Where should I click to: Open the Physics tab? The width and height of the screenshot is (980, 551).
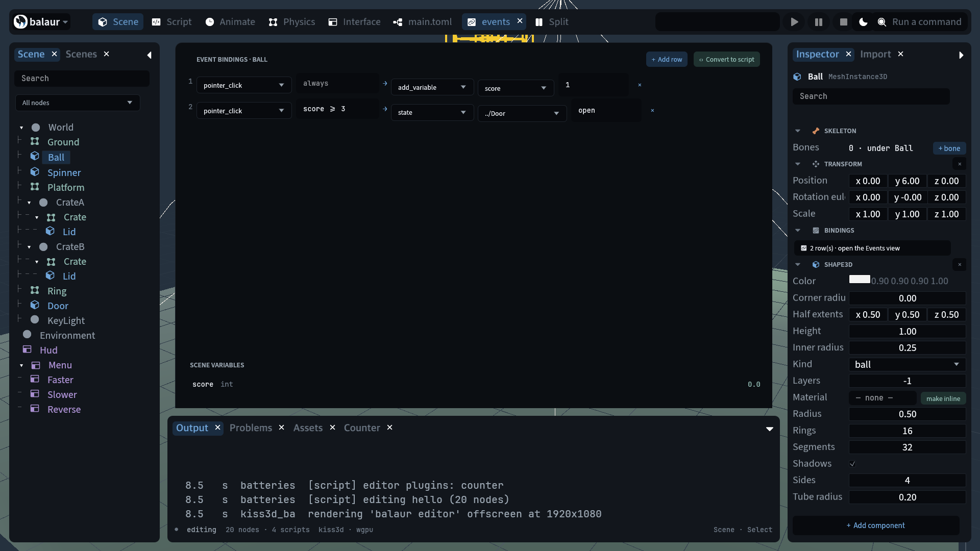pyautogui.click(x=292, y=22)
